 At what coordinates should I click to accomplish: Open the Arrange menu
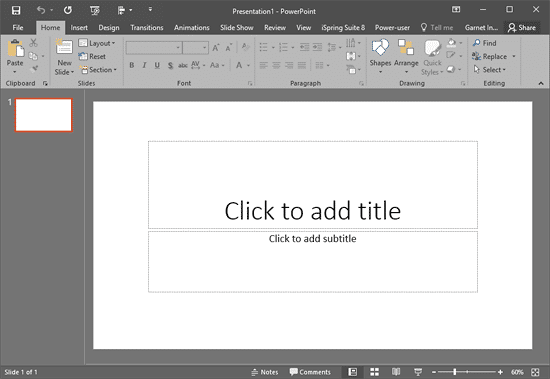[406, 56]
